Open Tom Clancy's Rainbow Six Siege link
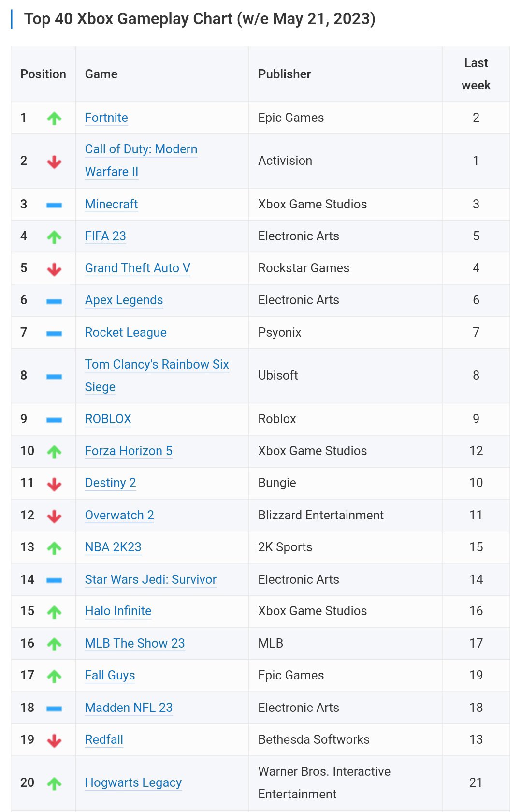Image resolution: width=521 pixels, height=812 pixels. (157, 375)
